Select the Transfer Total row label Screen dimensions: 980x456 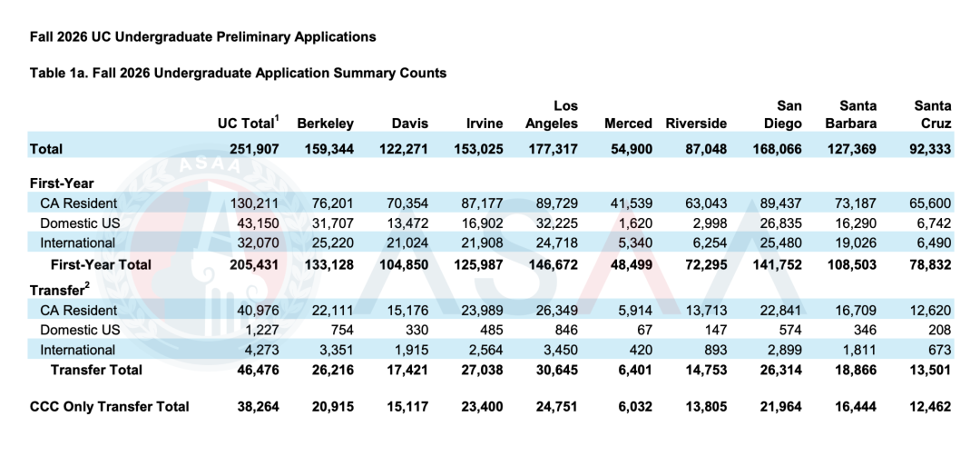coord(96,371)
